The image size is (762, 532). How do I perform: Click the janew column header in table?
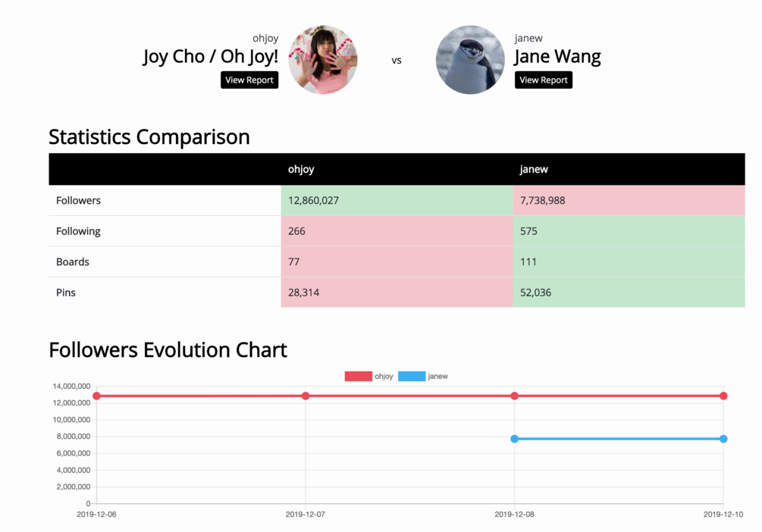click(534, 169)
